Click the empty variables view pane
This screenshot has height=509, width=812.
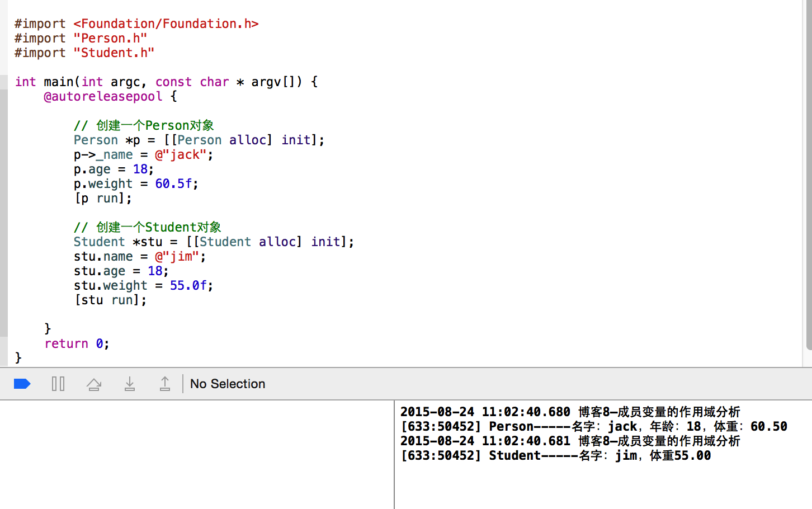pos(197,455)
